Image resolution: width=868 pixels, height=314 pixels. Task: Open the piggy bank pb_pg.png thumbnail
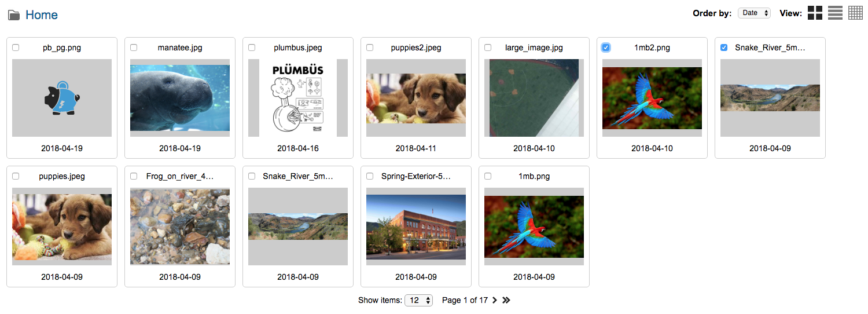pyautogui.click(x=62, y=98)
